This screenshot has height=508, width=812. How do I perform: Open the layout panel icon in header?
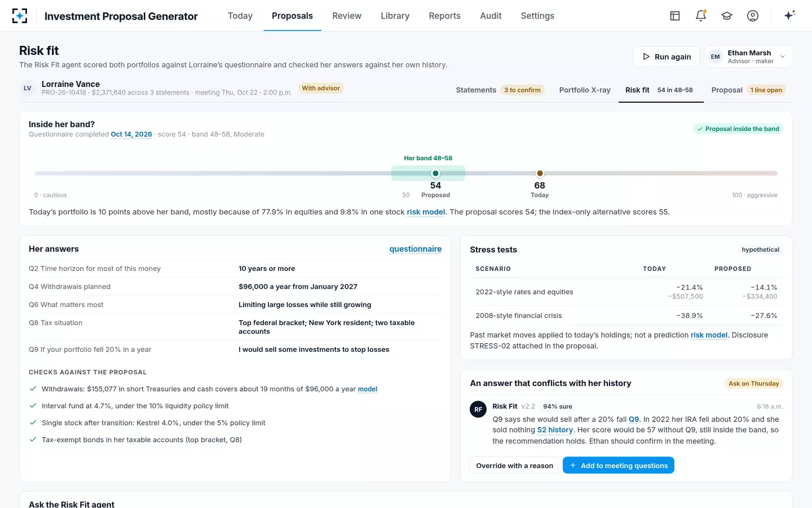pos(675,16)
